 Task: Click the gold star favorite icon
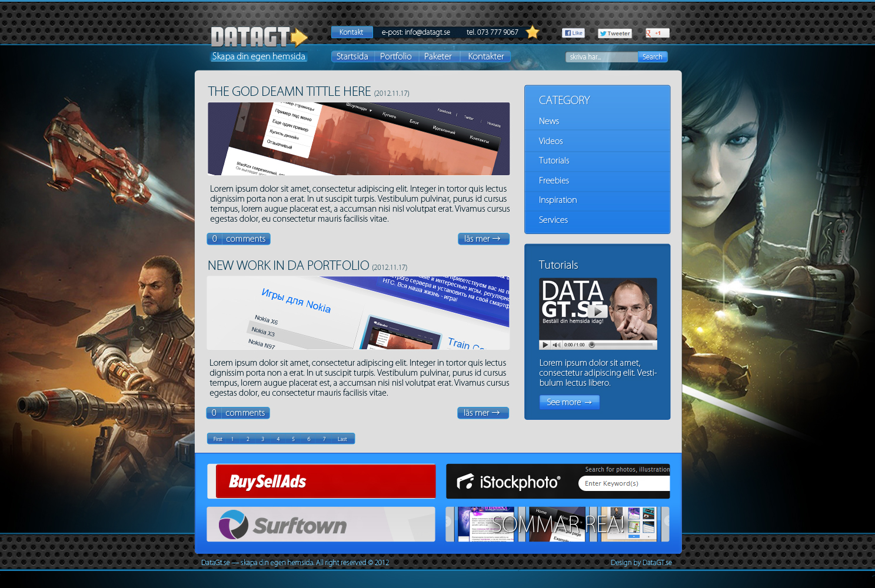click(x=533, y=32)
